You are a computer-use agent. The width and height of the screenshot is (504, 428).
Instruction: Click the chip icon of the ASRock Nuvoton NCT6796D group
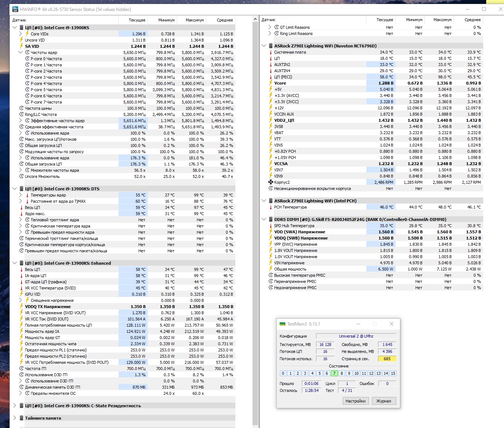(x=271, y=46)
